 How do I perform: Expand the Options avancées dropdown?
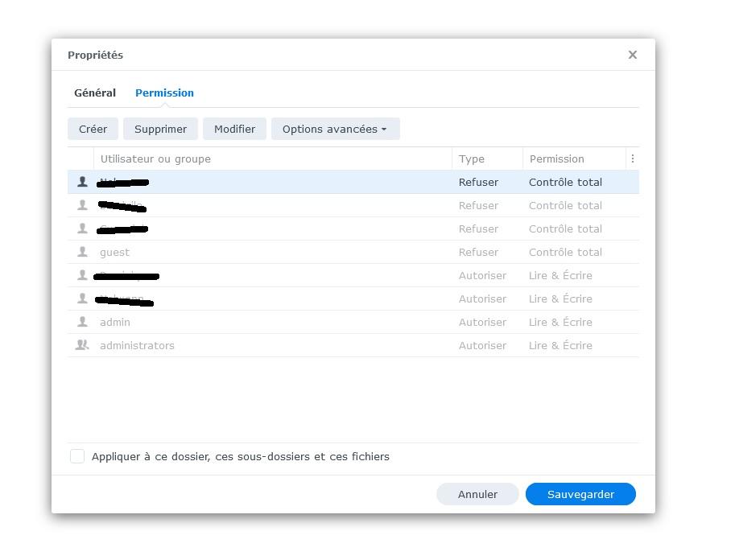coord(335,129)
